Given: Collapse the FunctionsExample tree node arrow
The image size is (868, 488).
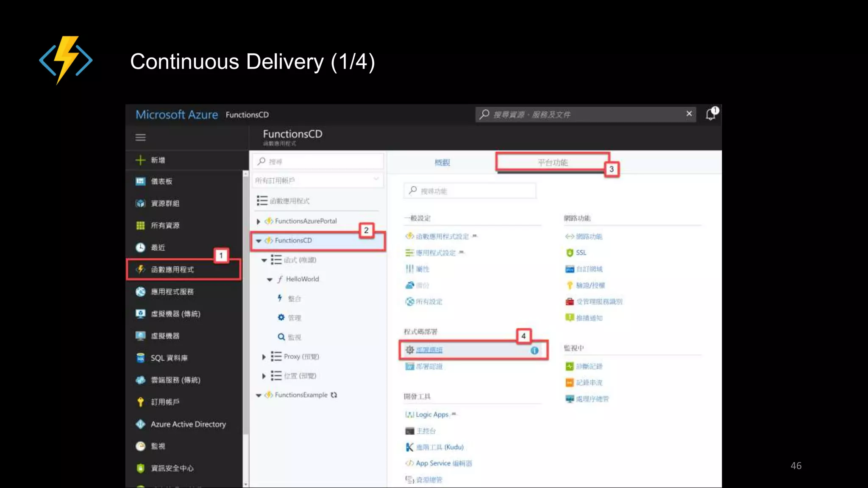Looking at the screenshot, I should click(259, 395).
